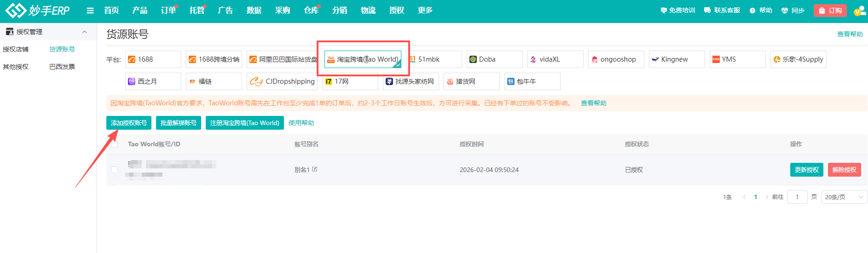Select the Kingnew platform
This screenshot has height=253, width=868.
677,59
